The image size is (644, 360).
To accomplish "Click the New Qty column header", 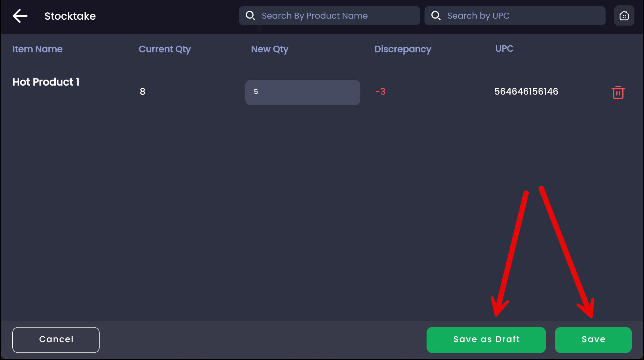I will point(270,49).
